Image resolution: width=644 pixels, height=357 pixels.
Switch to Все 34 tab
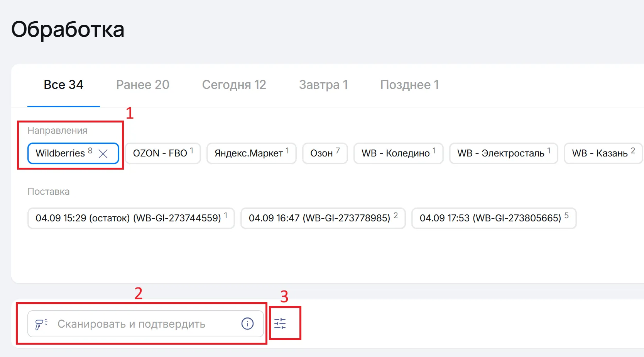click(x=64, y=85)
